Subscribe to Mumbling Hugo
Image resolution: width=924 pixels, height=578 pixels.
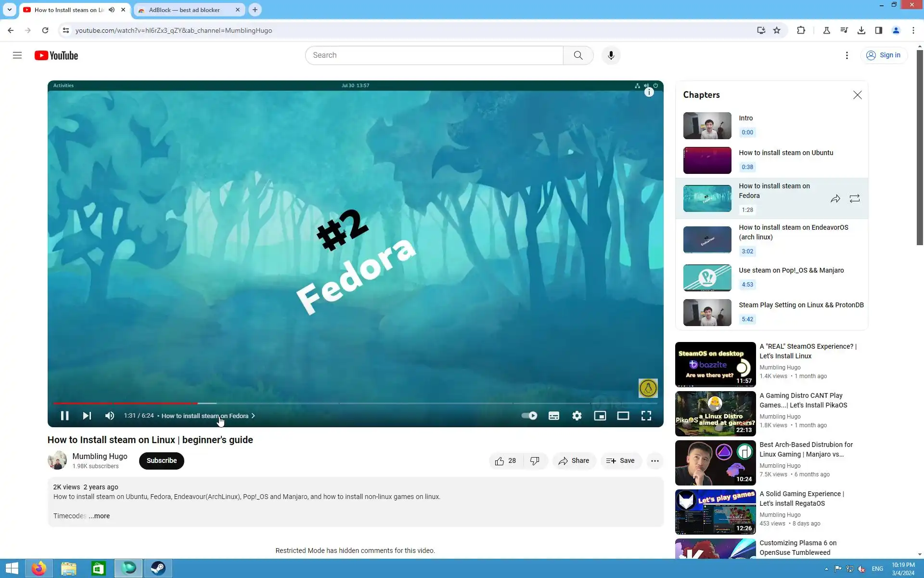click(161, 461)
